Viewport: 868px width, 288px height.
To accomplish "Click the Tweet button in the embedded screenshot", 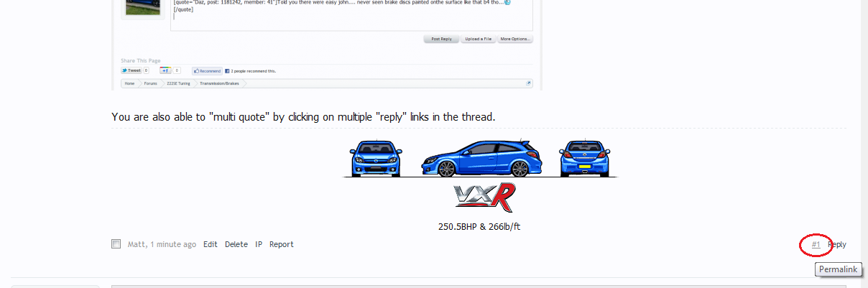I will [131, 71].
